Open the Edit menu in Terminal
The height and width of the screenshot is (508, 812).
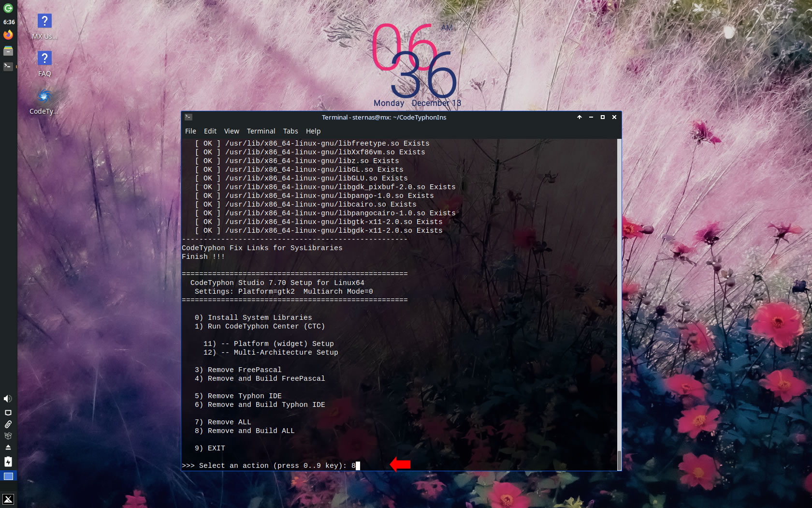coord(210,131)
